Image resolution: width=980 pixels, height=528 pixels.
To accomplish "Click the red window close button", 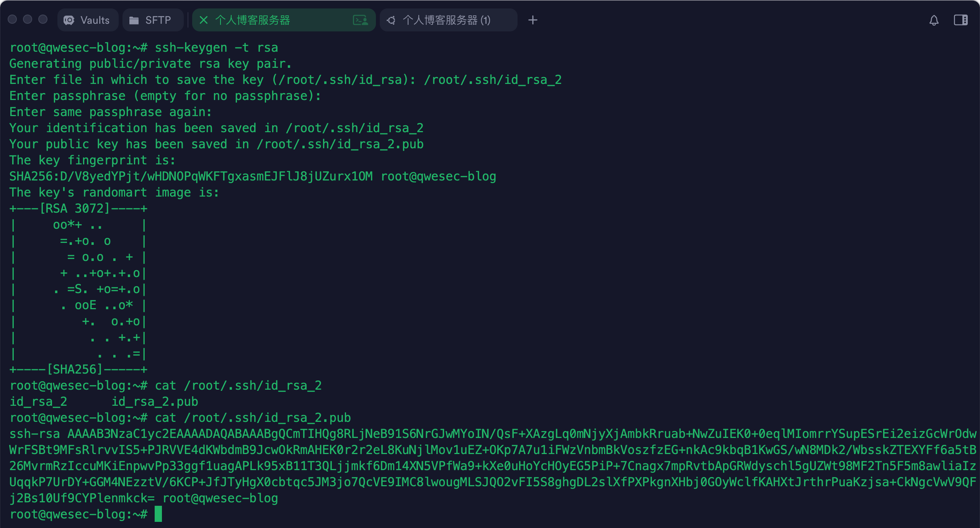I will tap(12, 19).
